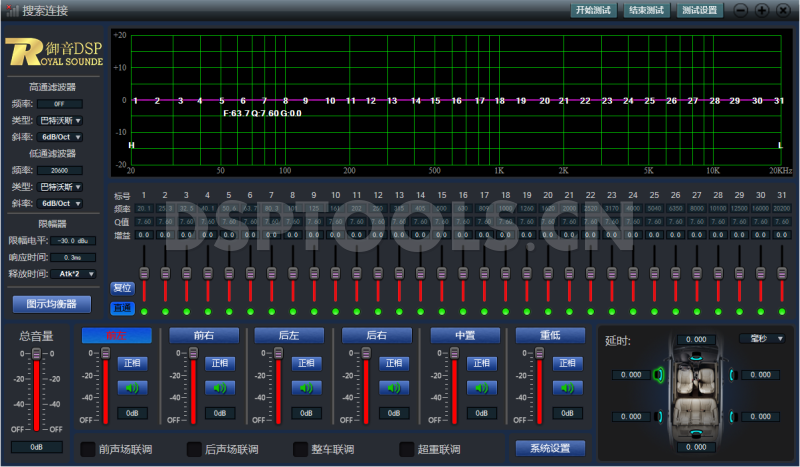Click low-pass 频率 field showing 20600
800x467 pixels.
tap(60, 170)
